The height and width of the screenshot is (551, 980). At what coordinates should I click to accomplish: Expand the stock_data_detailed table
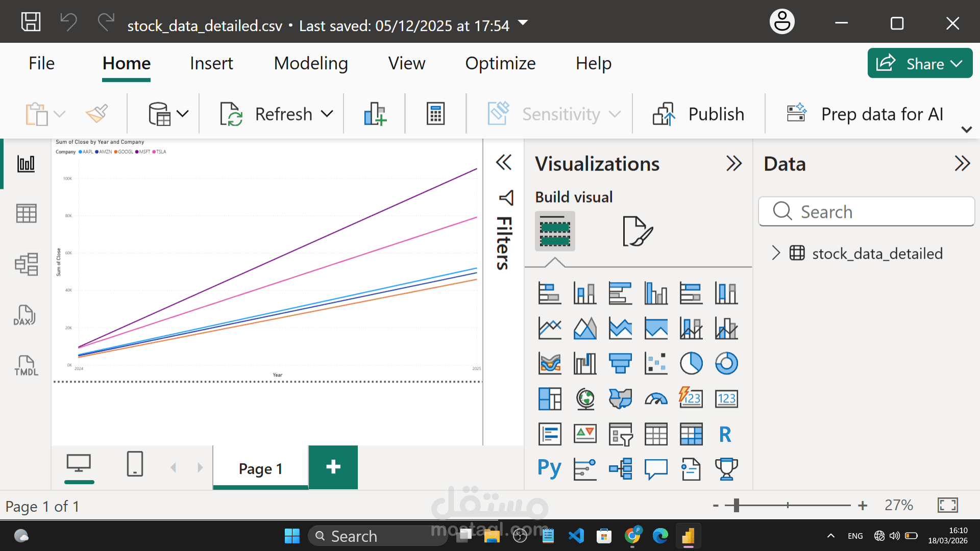click(x=776, y=253)
